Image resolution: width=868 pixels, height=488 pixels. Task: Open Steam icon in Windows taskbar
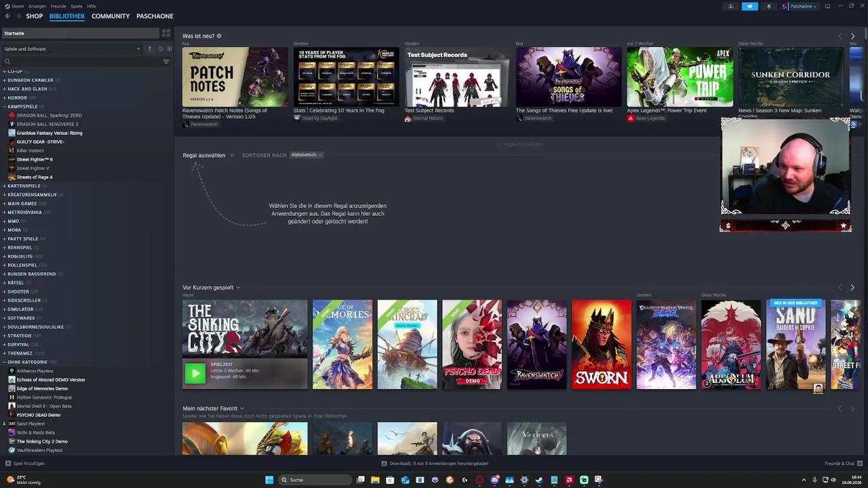(x=539, y=480)
